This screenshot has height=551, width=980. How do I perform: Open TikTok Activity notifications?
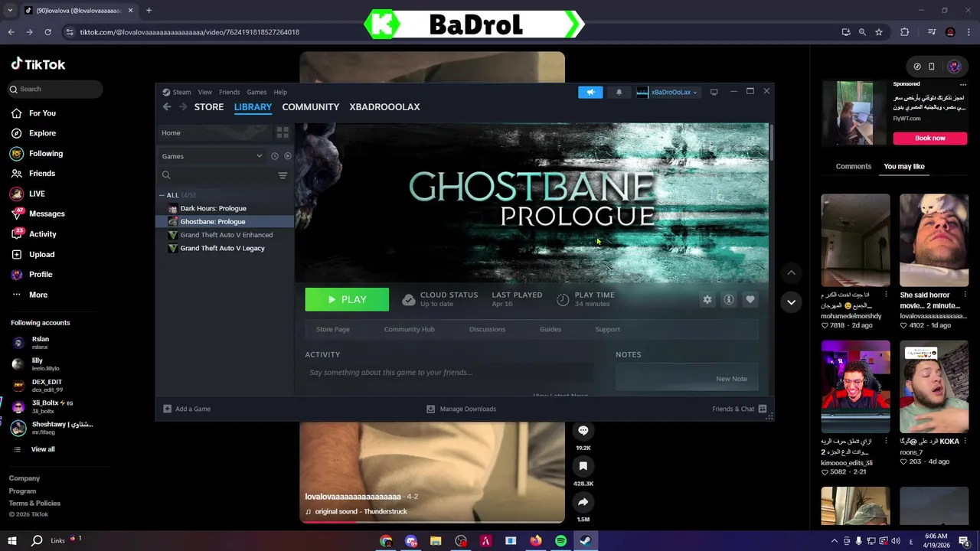pyautogui.click(x=43, y=234)
